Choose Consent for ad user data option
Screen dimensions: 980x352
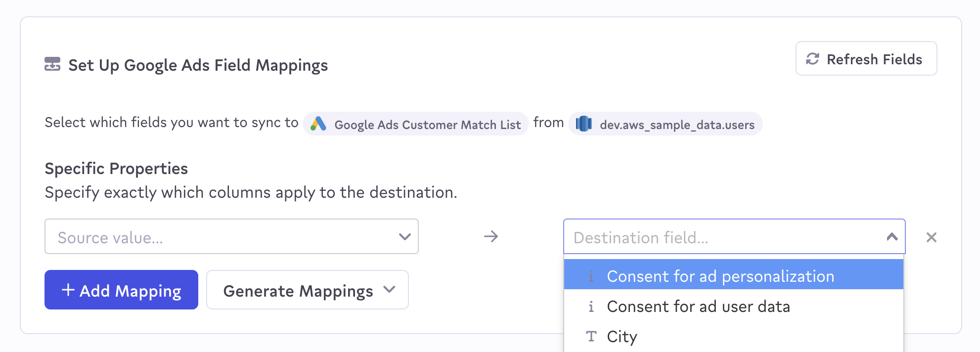coord(698,307)
